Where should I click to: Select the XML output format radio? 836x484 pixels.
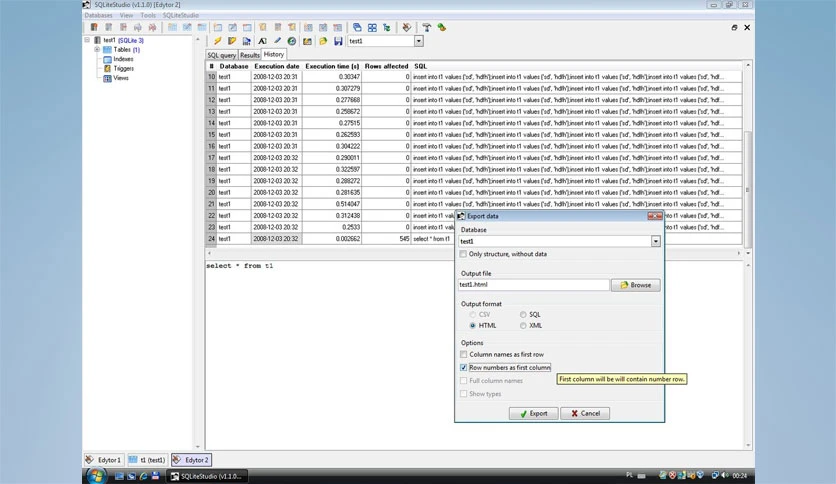(523, 326)
